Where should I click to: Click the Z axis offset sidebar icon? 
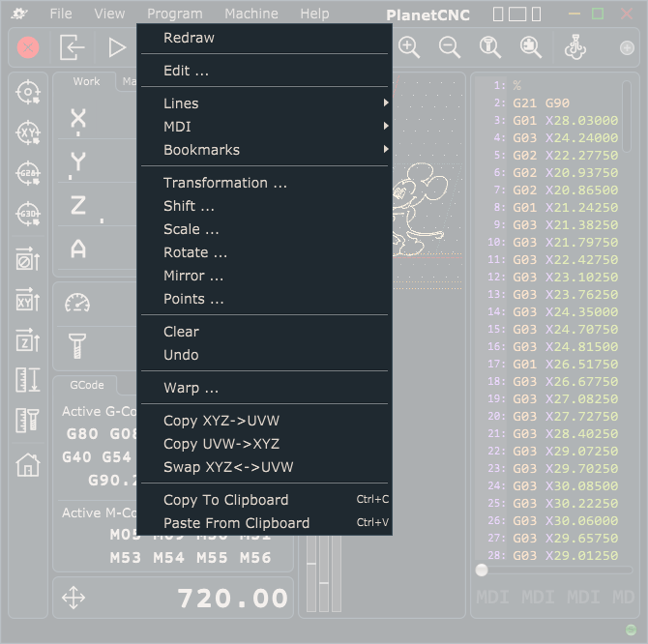[28, 340]
